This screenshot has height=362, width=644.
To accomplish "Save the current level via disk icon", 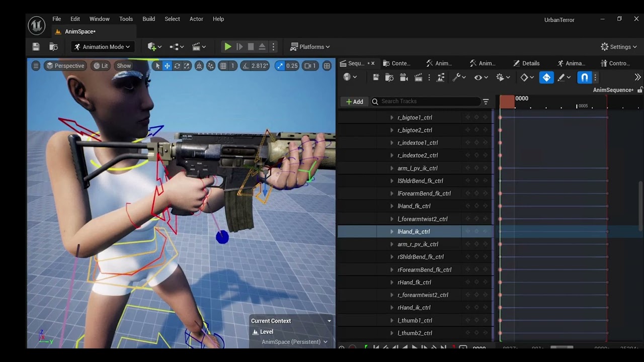I will 36,47.
